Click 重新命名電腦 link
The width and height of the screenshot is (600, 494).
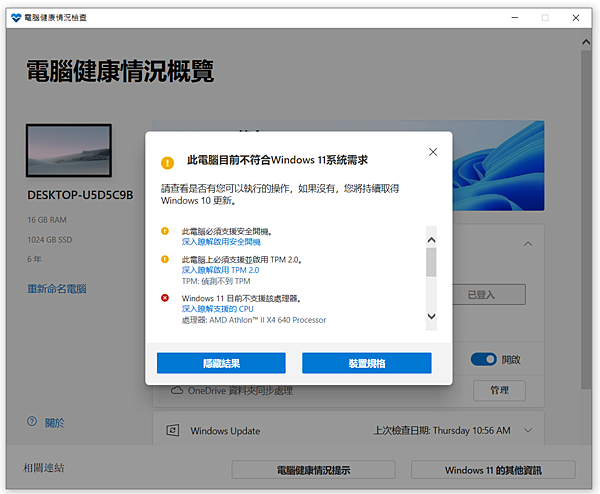57,289
